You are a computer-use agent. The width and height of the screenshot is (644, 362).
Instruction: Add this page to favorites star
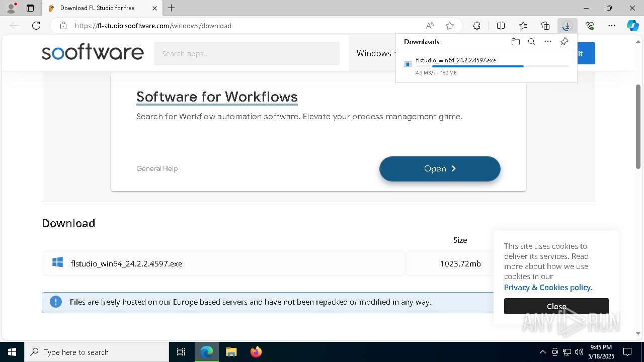click(450, 26)
